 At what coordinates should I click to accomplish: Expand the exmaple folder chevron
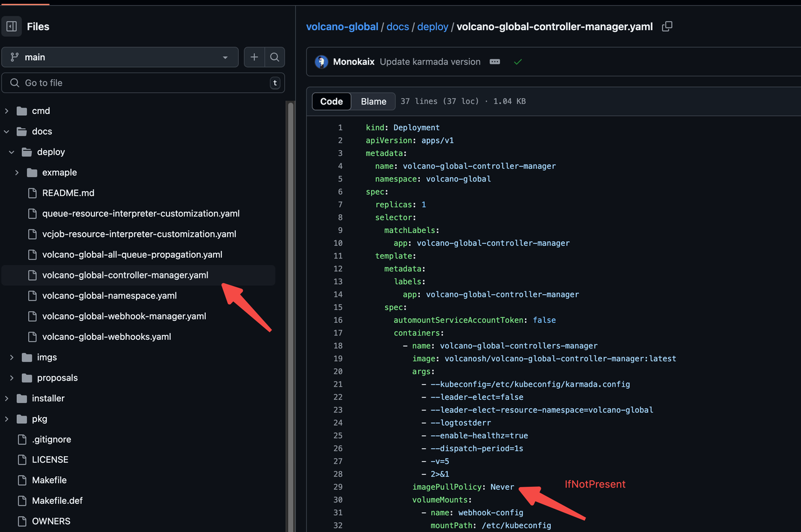[17, 173]
